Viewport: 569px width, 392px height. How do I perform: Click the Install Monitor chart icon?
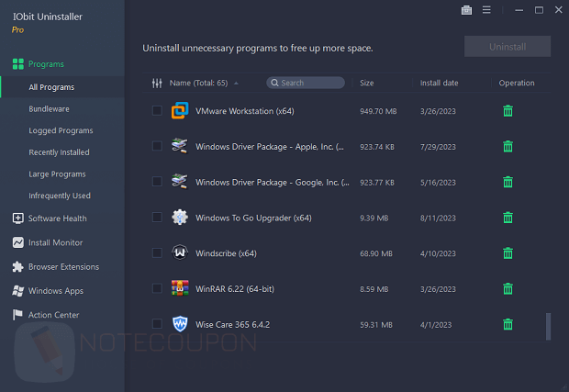[17, 242]
